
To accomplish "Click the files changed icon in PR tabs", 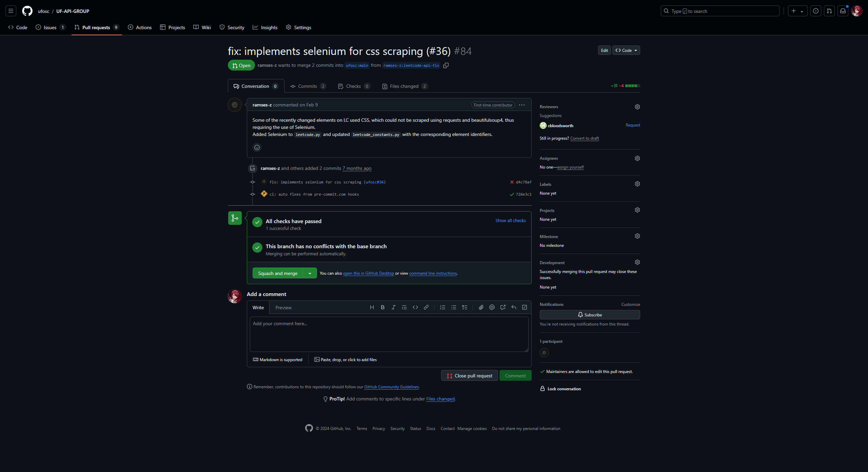I will (384, 86).
